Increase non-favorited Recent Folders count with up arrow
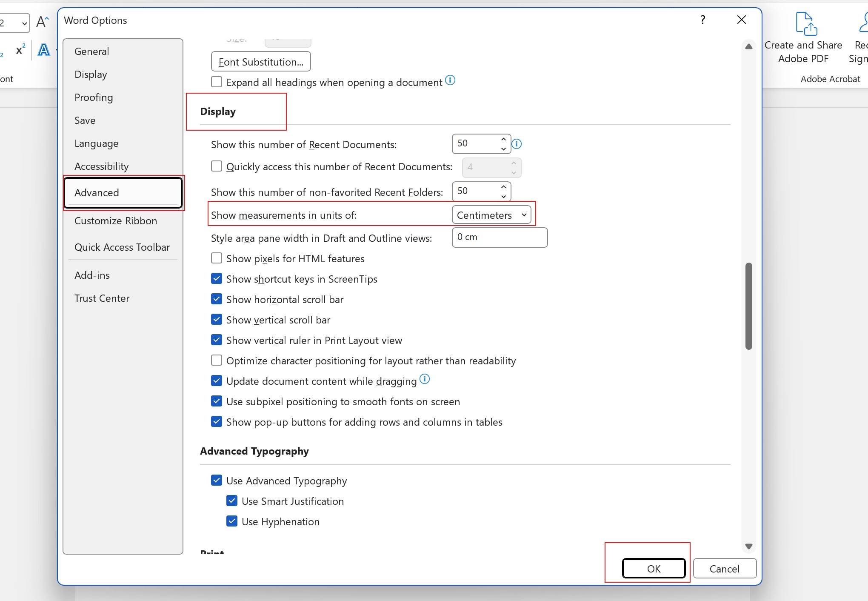Image resolution: width=868 pixels, height=601 pixels. [503, 187]
